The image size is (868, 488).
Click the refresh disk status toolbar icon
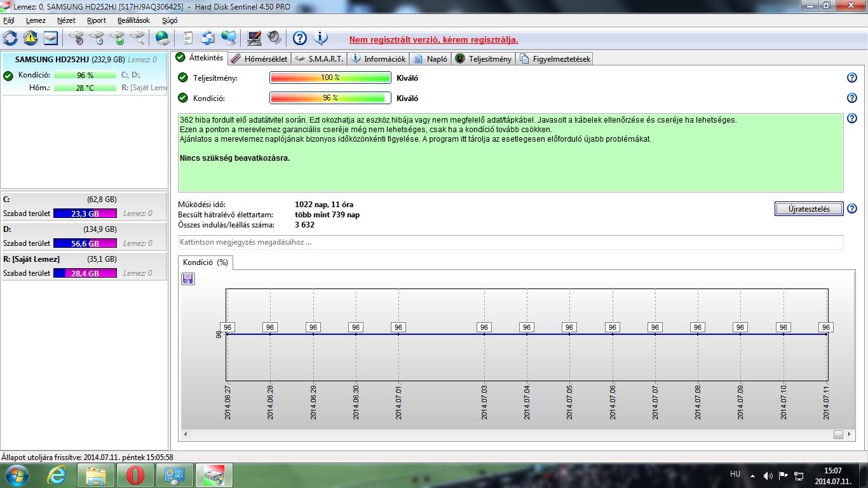pos(11,38)
